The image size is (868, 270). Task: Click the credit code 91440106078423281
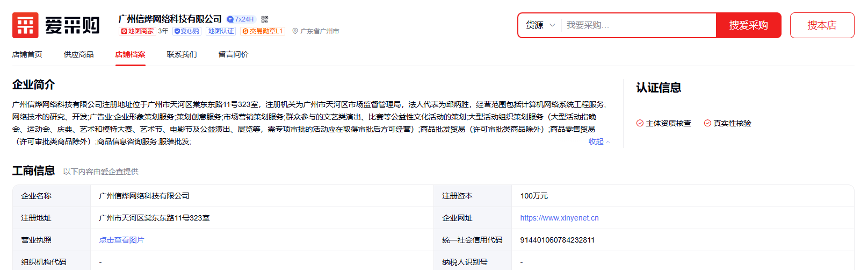(557, 240)
